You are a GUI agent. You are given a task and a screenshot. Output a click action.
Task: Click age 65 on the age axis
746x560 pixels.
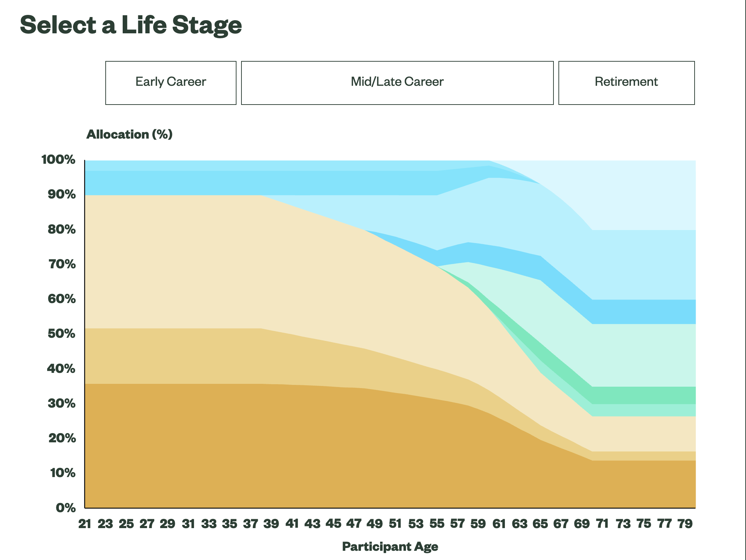click(x=540, y=523)
